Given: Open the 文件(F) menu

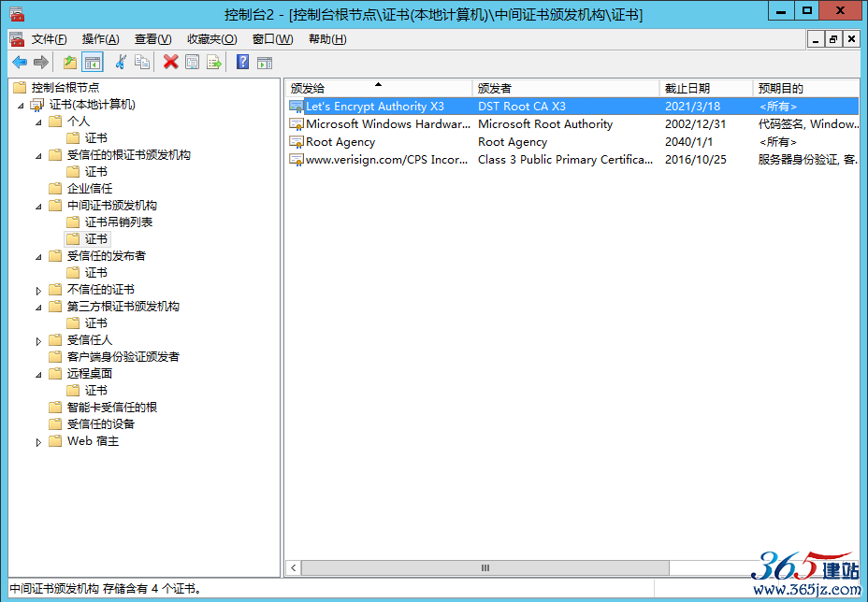Looking at the screenshot, I should (x=50, y=39).
